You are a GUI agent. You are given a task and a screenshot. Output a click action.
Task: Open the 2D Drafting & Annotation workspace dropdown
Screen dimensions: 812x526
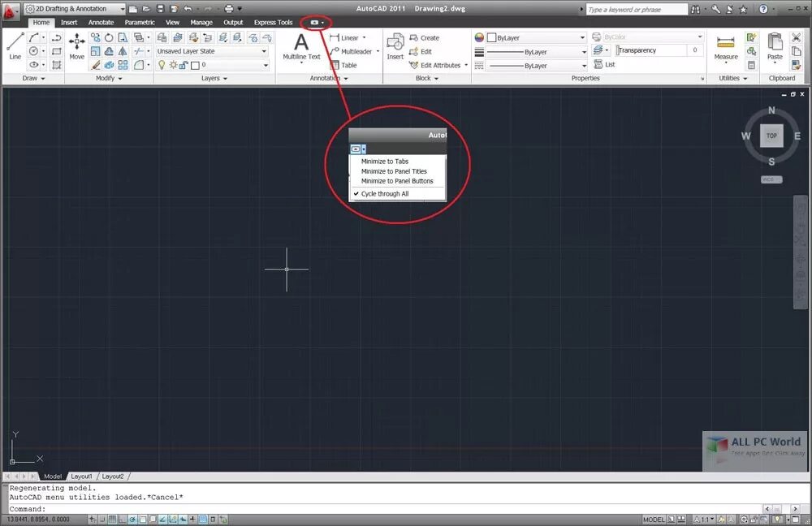(75, 9)
